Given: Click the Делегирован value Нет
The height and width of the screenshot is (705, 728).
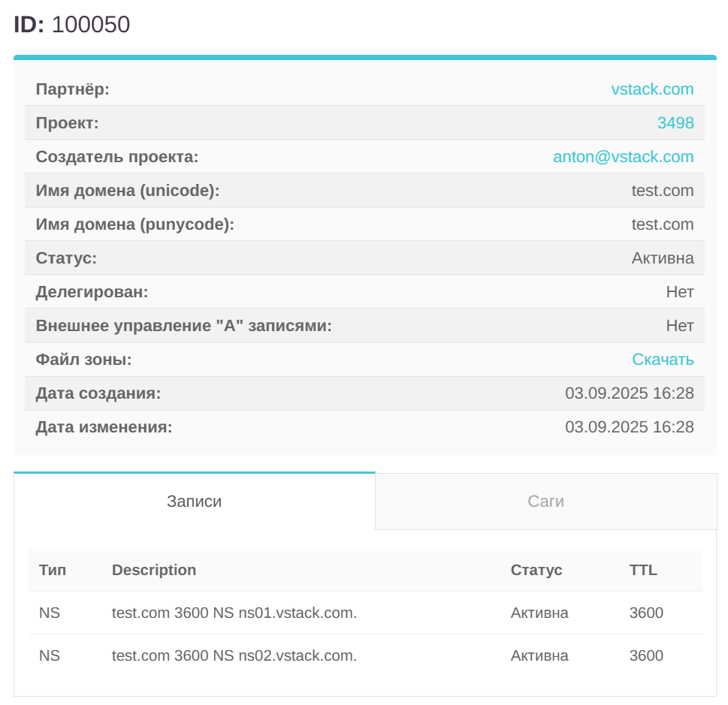Looking at the screenshot, I should tap(679, 292).
